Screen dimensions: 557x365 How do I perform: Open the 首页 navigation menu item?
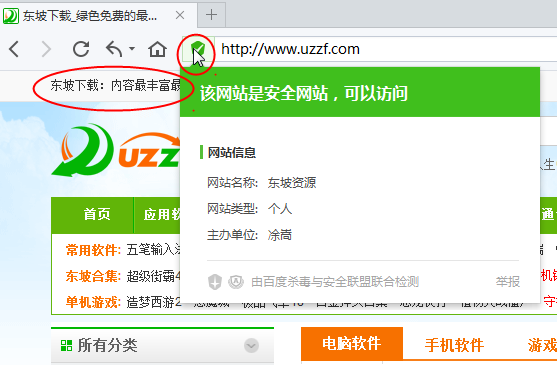(97, 214)
